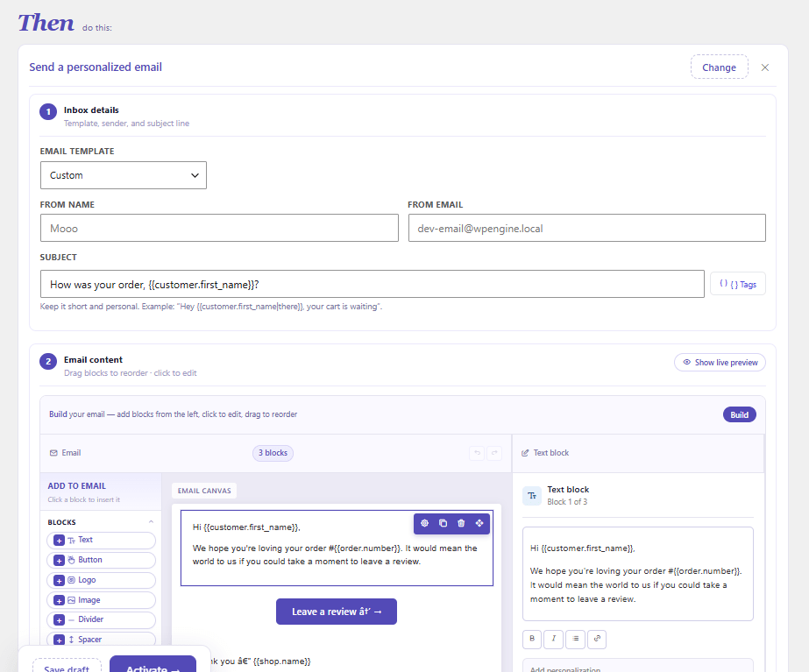
Task: Insert a link in text block editor
Action: (597, 639)
